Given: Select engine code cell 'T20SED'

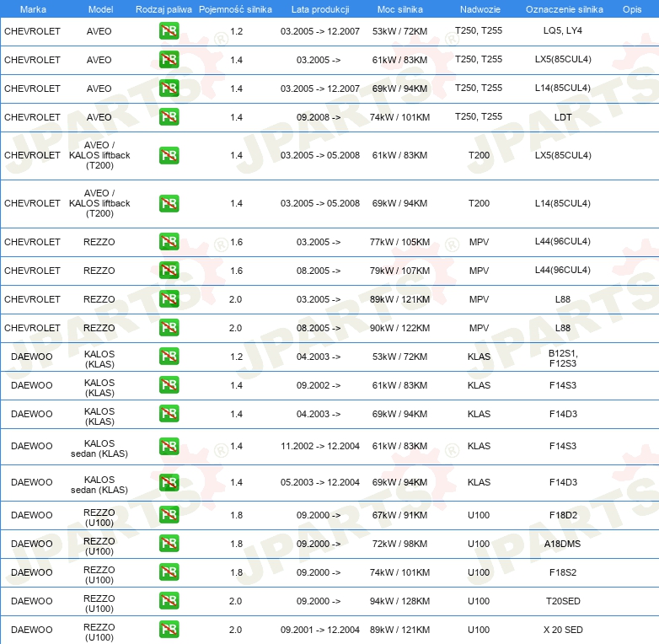Looking at the screenshot, I should click(x=563, y=601).
